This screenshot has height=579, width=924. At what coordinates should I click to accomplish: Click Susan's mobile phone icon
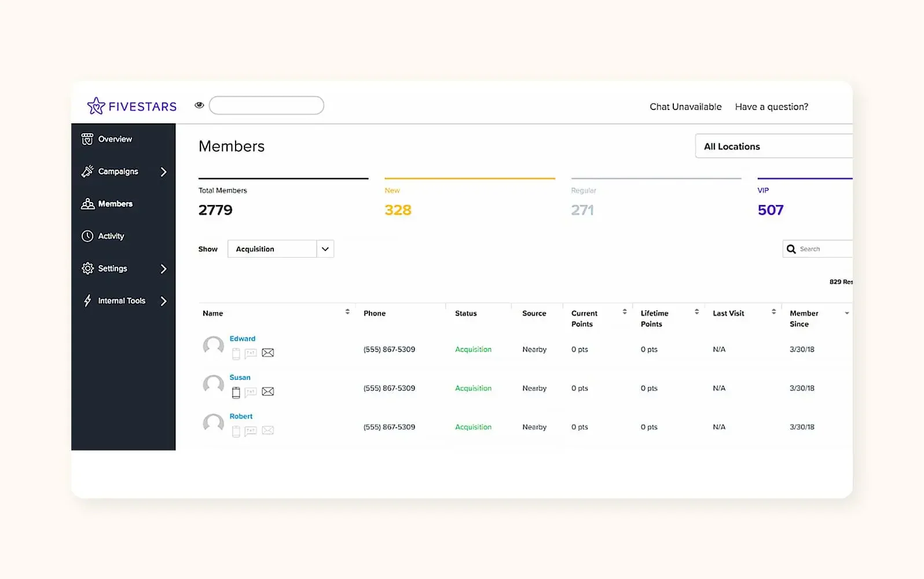coord(236,393)
